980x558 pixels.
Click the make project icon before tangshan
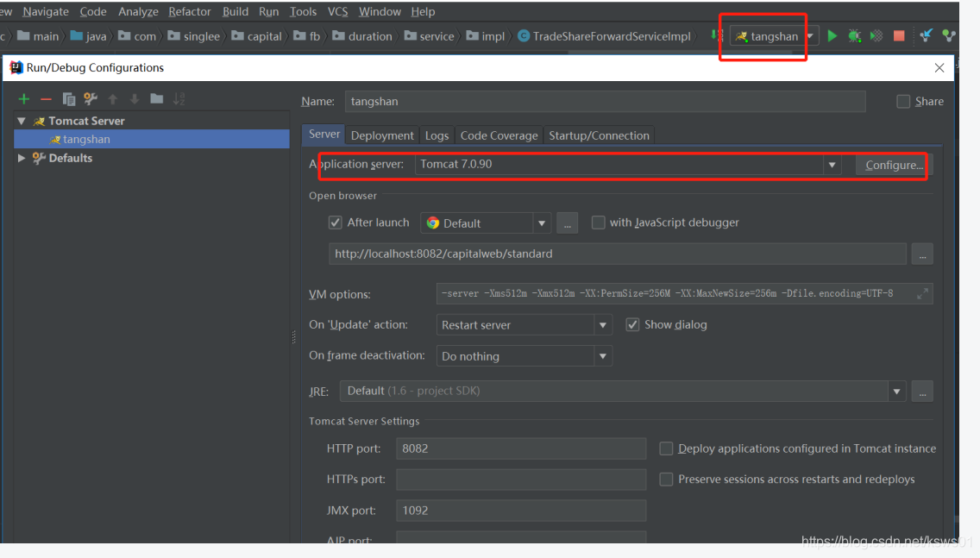[717, 35]
